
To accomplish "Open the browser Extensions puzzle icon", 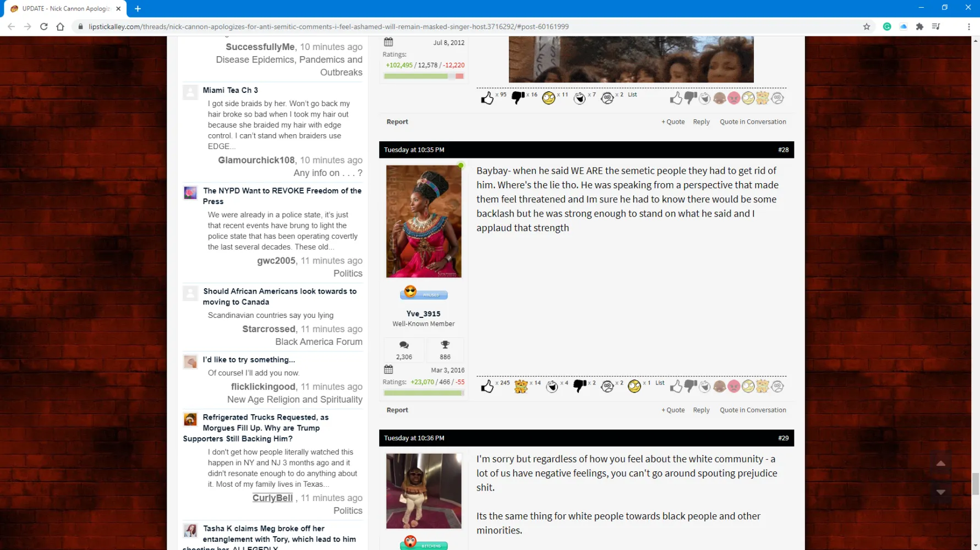I will click(919, 26).
